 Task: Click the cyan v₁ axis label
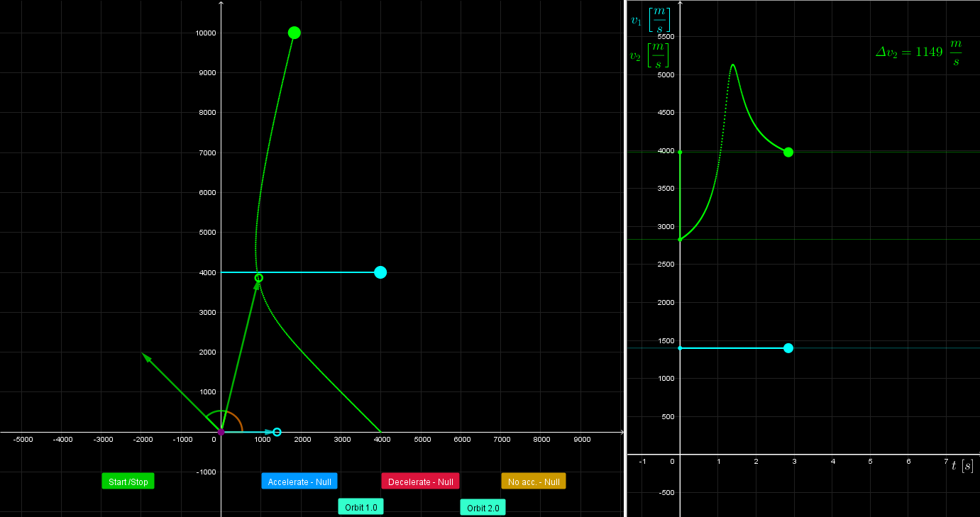pyautogui.click(x=649, y=20)
